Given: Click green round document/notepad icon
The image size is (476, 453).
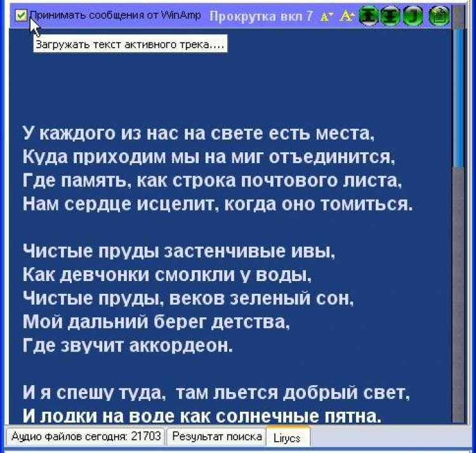Looking at the screenshot, I should pyautogui.click(x=439, y=16).
